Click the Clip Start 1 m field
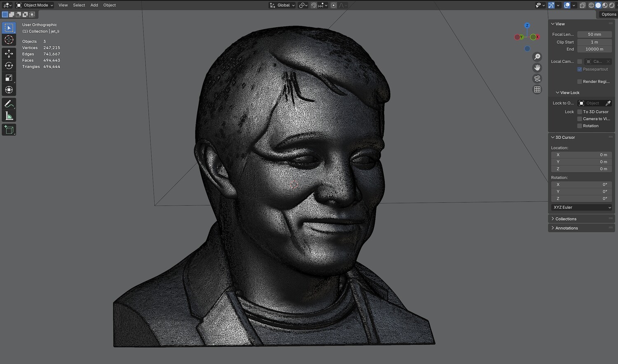The width and height of the screenshot is (618, 364). coord(595,42)
